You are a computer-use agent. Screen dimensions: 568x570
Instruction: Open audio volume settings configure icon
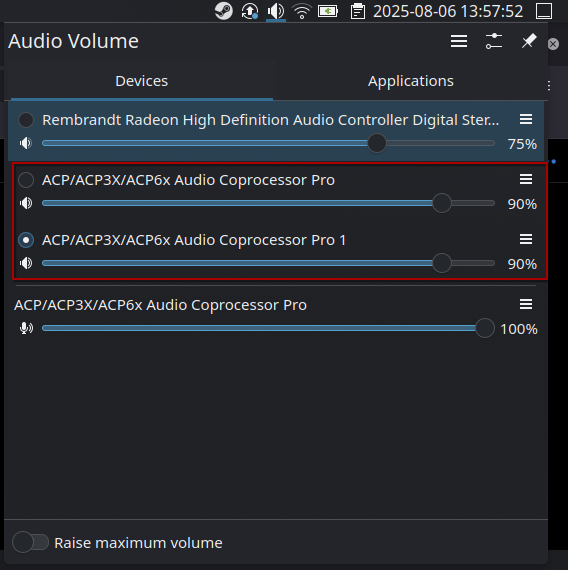pyautogui.click(x=494, y=41)
